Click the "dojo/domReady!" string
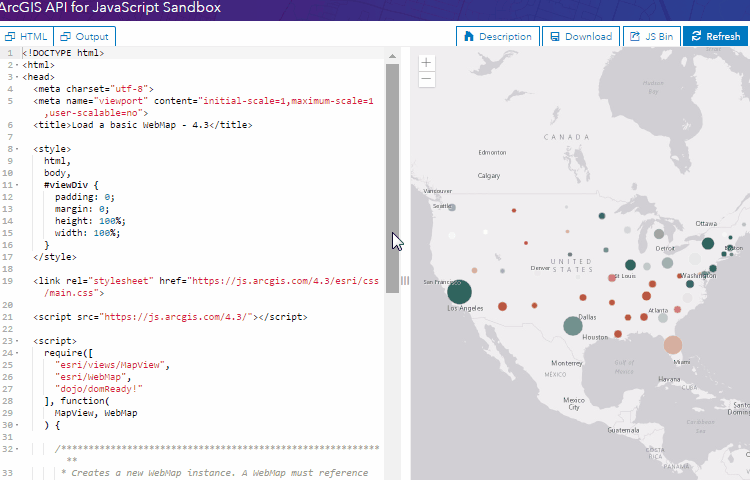Image resolution: width=750 pixels, height=480 pixels. 99,389
